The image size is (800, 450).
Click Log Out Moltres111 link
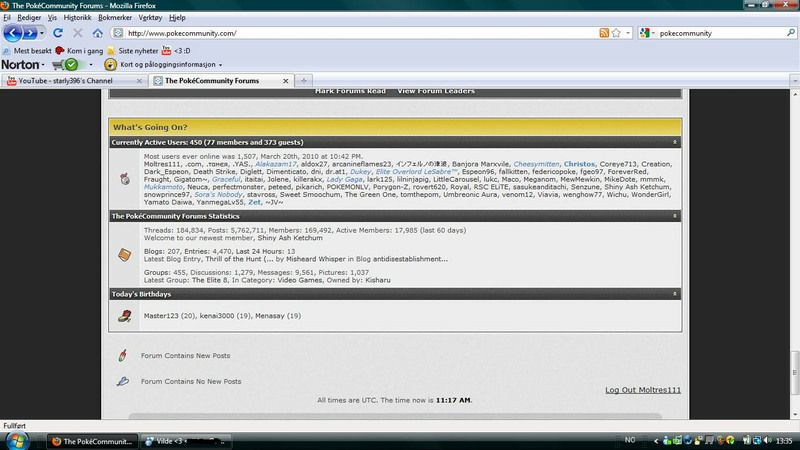click(x=643, y=390)
